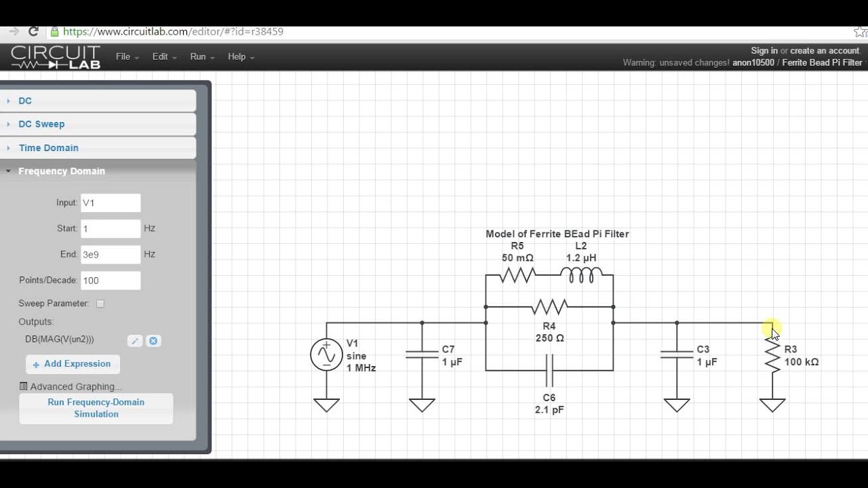Click the Advanced Graphing grid icon
Screen dimensions: 868x488
tap(23, 386)
